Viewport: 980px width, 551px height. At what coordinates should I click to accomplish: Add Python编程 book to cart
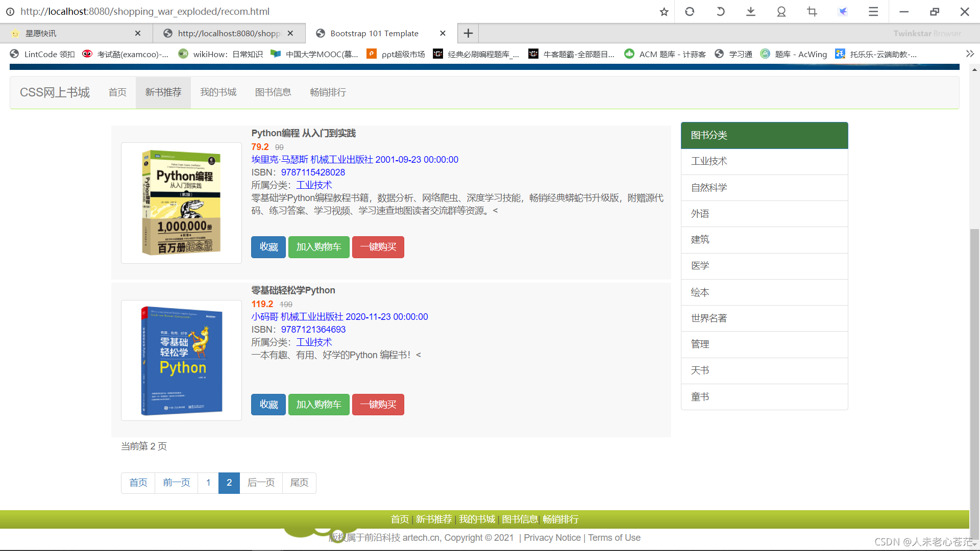(x=318, y=247)
